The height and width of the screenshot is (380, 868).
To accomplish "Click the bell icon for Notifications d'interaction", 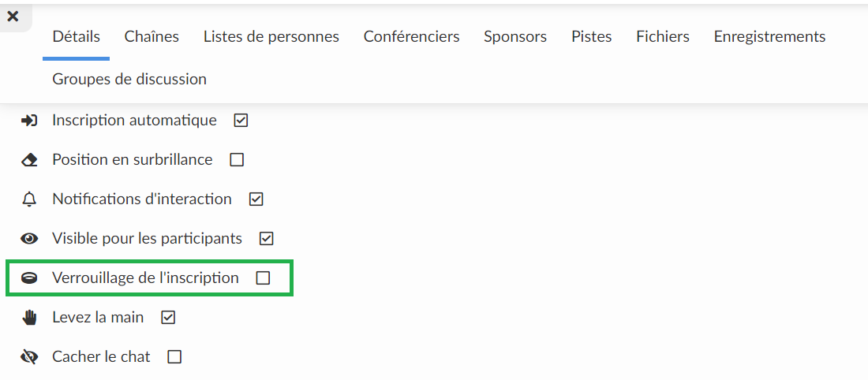I will pos(28,199).
